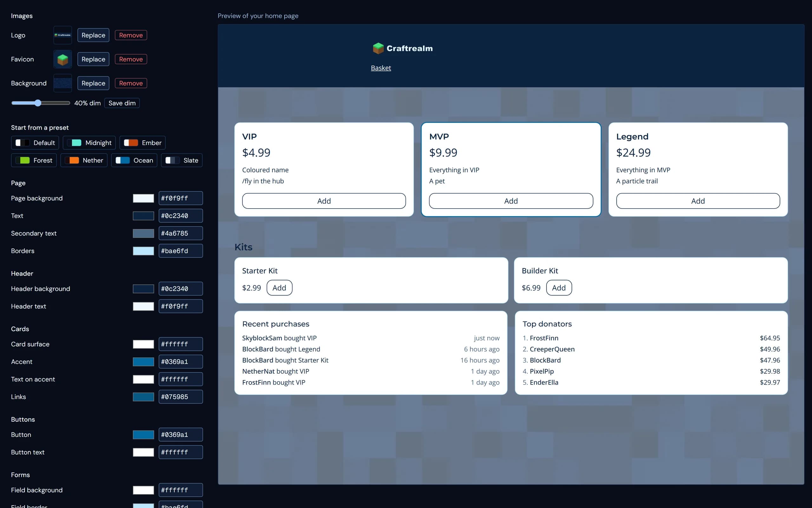Open the Secondary text color swatch
Image resolution: width=812 pixels, height=508 pixels.
(x=143, y=233)
